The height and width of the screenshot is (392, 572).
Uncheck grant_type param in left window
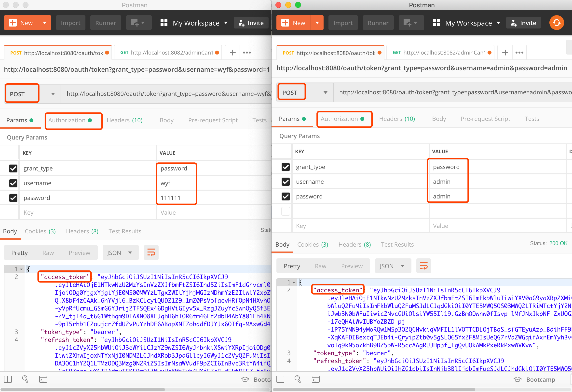(x=13, y=168)
